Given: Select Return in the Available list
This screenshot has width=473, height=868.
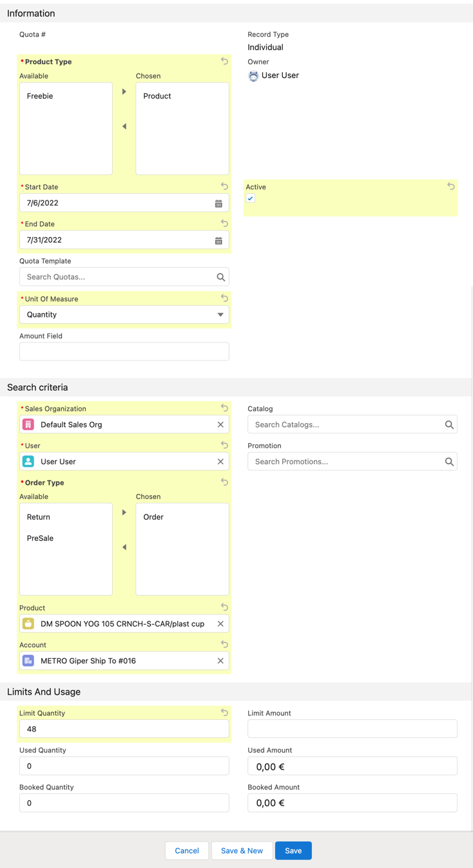Looking at the screenshot, I should tap(38, 516).
